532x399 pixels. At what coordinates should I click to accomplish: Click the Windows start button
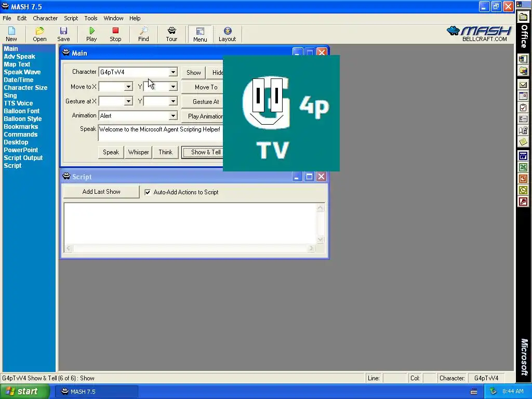(24, 392)
